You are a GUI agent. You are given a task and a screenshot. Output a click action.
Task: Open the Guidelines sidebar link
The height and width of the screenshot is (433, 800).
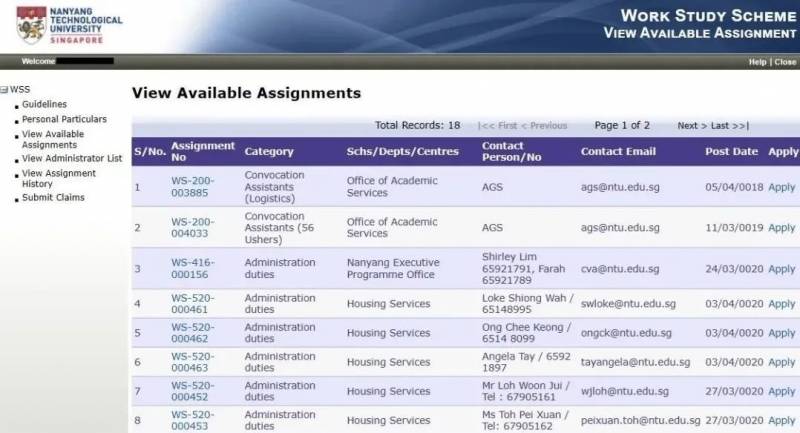point(44,104)
